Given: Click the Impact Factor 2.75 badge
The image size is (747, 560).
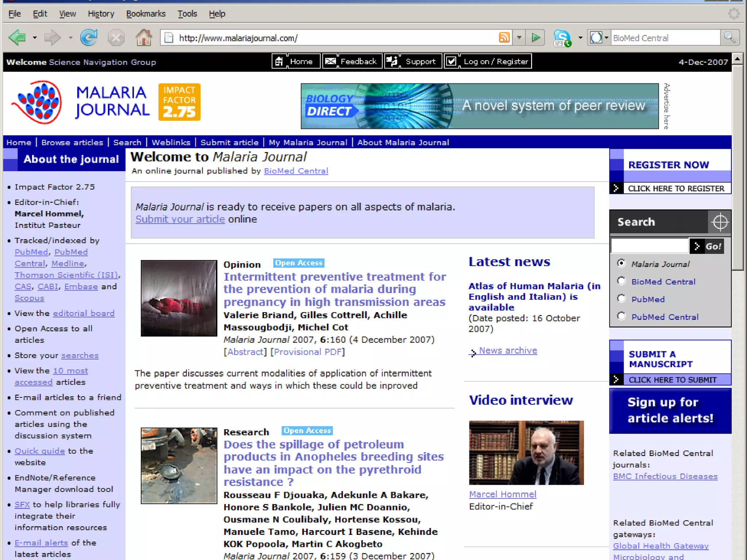Looking at the screenshot, I should [179, 102].
